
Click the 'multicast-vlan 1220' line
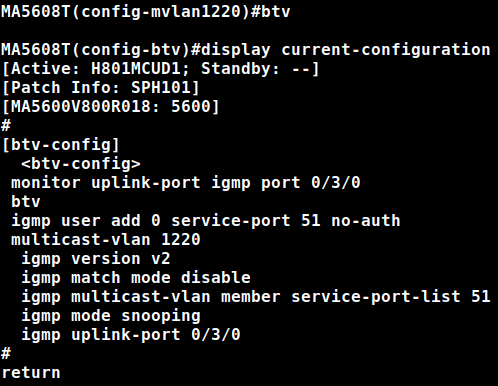[106, 240]
